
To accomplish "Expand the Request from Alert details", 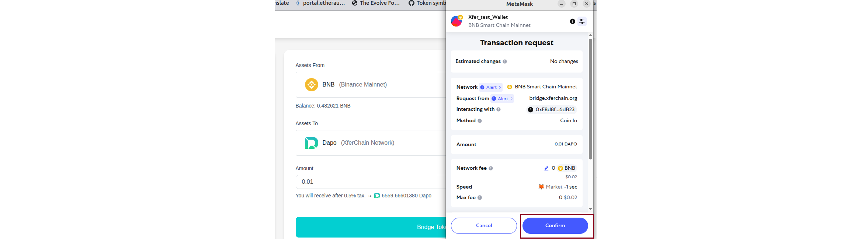I will pyautogui.click(x=502, y=98).
